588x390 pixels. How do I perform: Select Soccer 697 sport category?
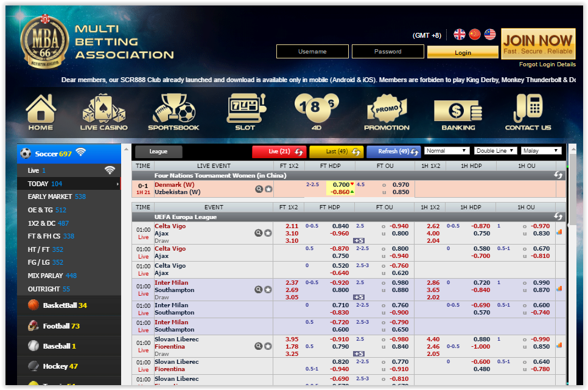(x=69, y=153)
